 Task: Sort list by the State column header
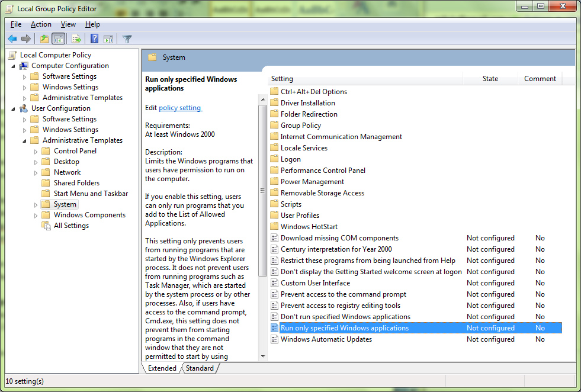click(490, 79)
